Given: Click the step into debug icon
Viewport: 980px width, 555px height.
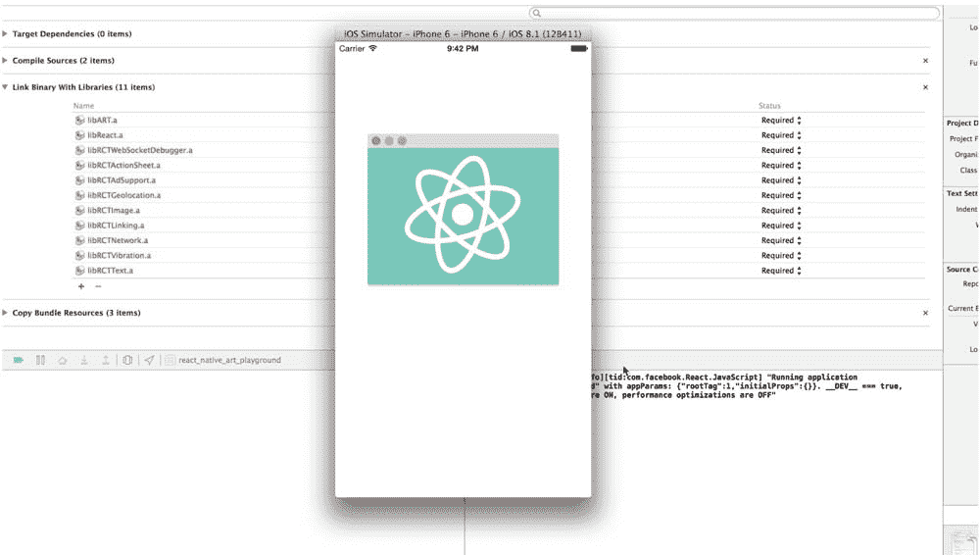Looking at the screenshot, I should coord(84,360).
